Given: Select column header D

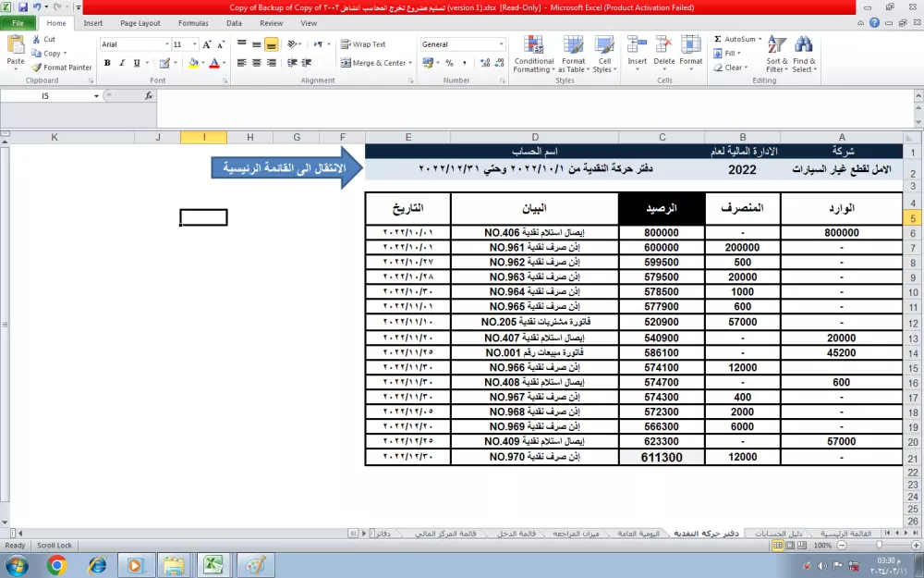Looking at the screenshot, I should [x=534, y=137].
